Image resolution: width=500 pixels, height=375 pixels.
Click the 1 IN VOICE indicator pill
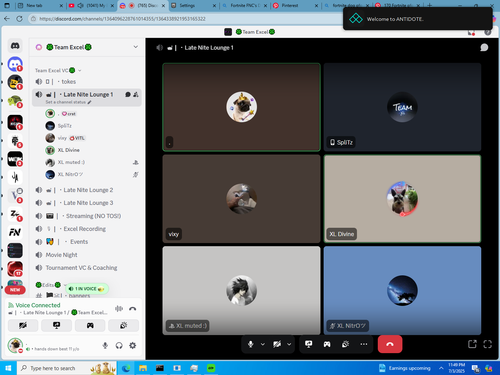point(87,289)
